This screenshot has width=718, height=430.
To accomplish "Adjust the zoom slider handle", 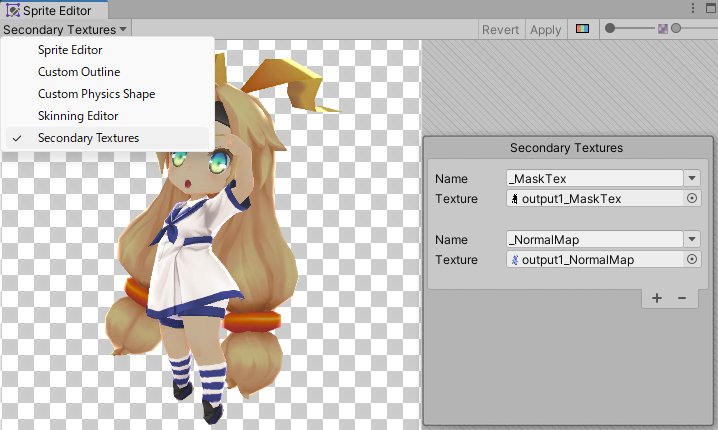I will tap(610, 28).
